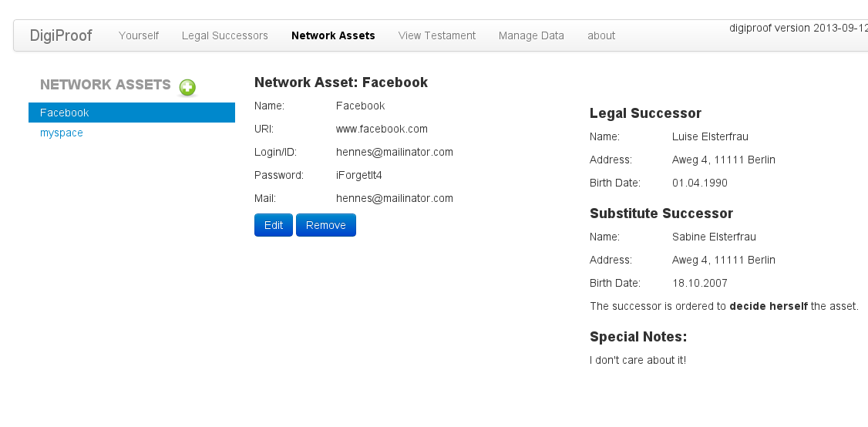Click the special note "I don't care about it!"
The width and height of the screenshot is (868, 427).
638,360
